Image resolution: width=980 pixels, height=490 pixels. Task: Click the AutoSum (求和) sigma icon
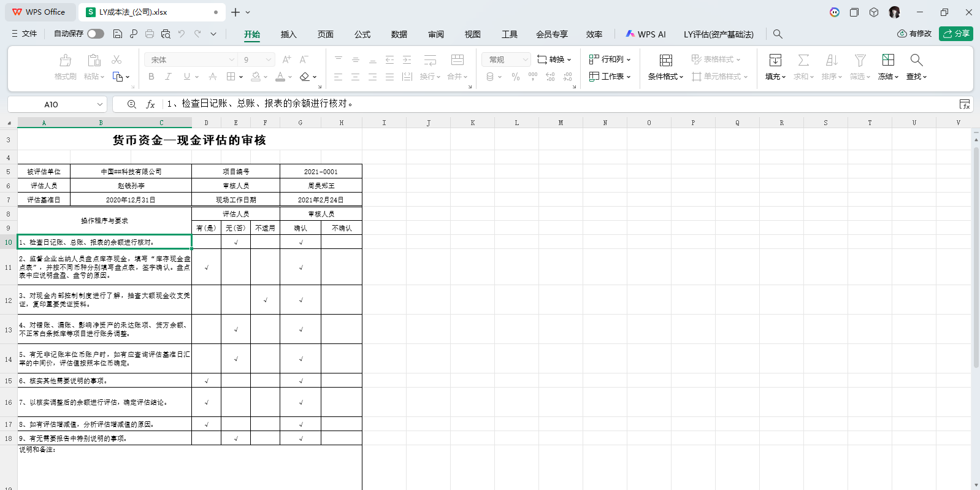click(803, 59)
